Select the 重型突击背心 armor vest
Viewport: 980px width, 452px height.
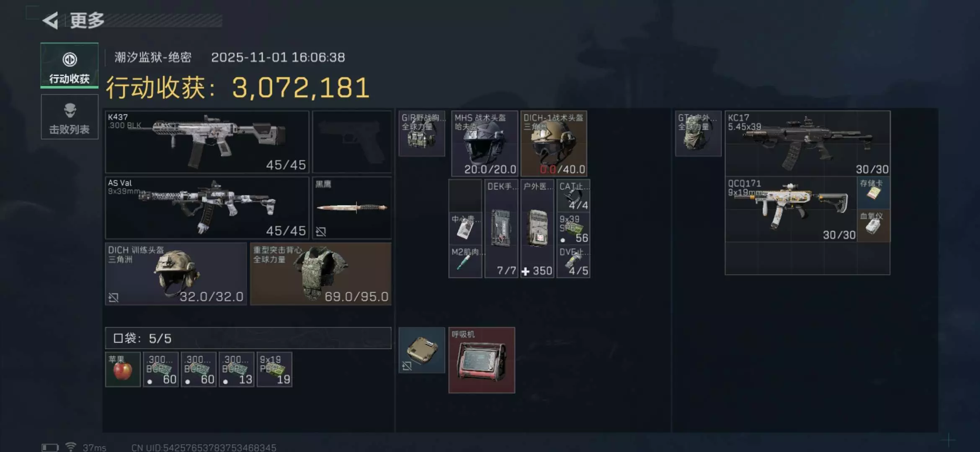321,274
